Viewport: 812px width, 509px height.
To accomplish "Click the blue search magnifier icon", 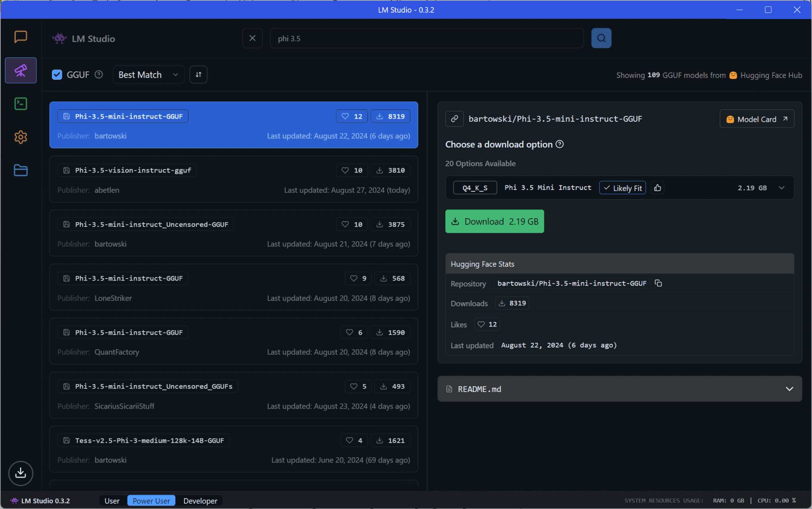I will (x=601, y=38).
